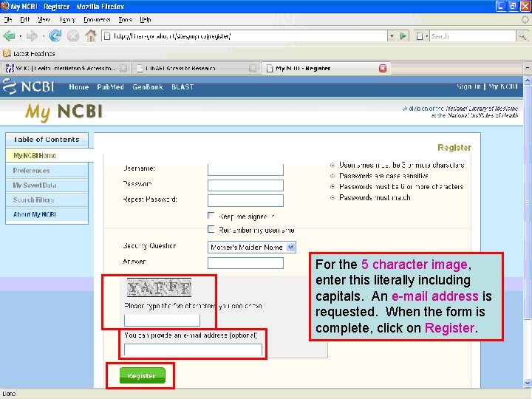Open the GenBank header link
Viewport: 532px width, 399px height.
148,87
